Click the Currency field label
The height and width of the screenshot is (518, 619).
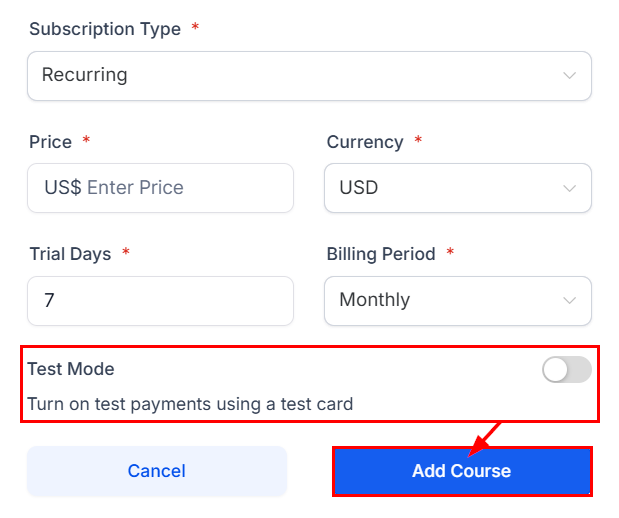pos(365,142)
